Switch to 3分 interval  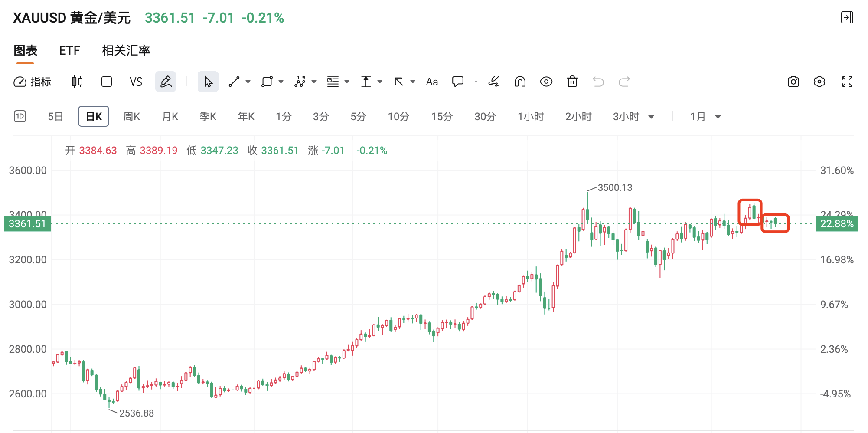(x=321, y=116)
